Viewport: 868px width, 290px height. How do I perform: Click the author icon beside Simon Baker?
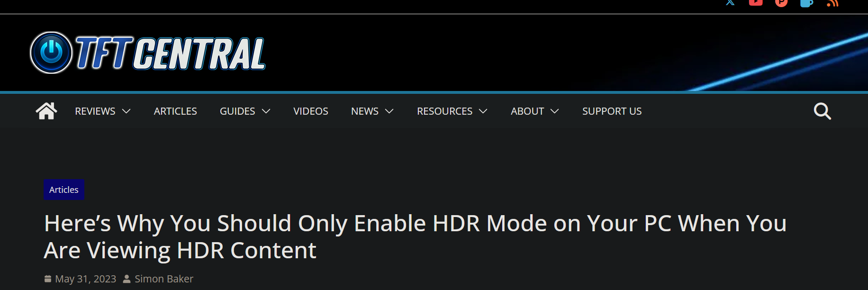127,279
